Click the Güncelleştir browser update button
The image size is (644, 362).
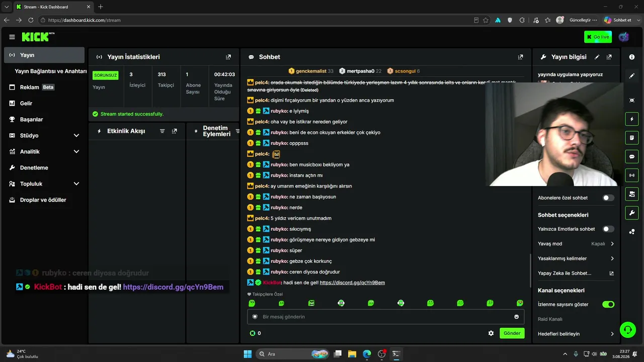pos(583,20)
